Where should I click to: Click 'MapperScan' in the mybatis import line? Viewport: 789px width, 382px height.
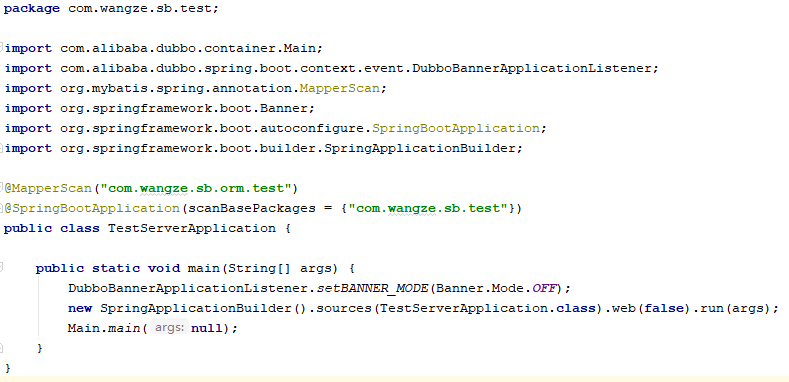click(x=340, y=89)
